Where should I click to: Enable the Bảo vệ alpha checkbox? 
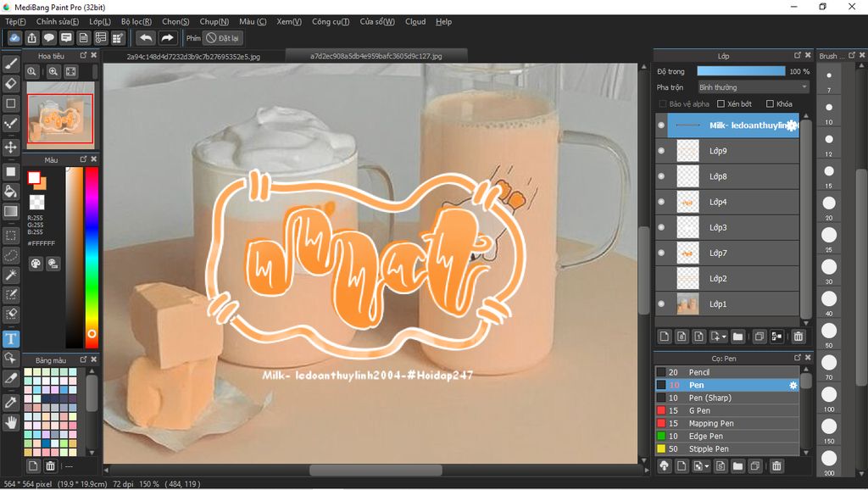(x=663, y=103)
